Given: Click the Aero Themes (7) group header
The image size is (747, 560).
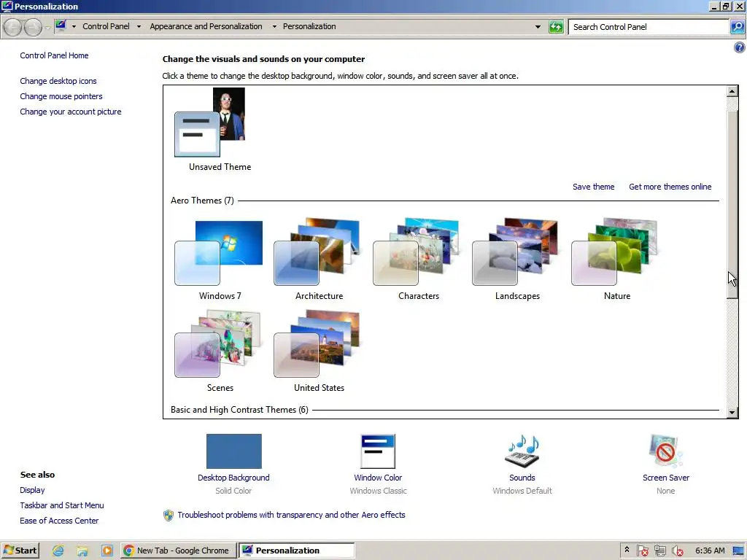Looking at the screenshot, I should (x=202, y=201).
